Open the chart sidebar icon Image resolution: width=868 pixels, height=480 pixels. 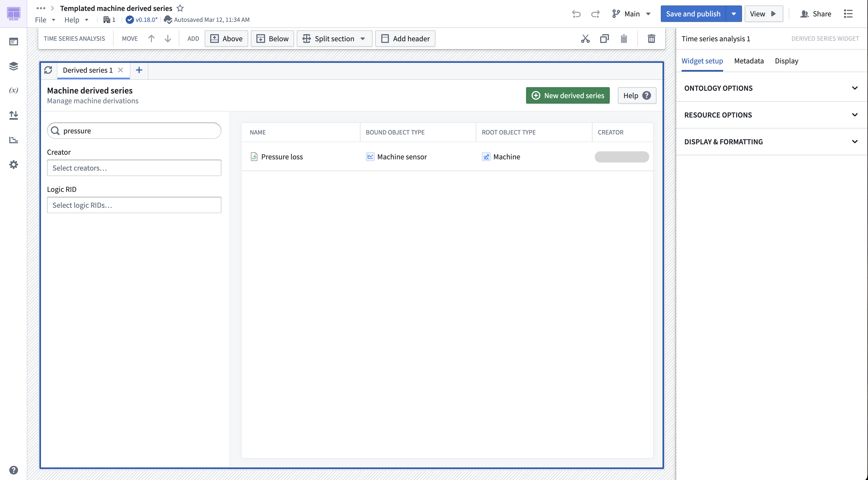pyautogui.click(x=13, y=140)
